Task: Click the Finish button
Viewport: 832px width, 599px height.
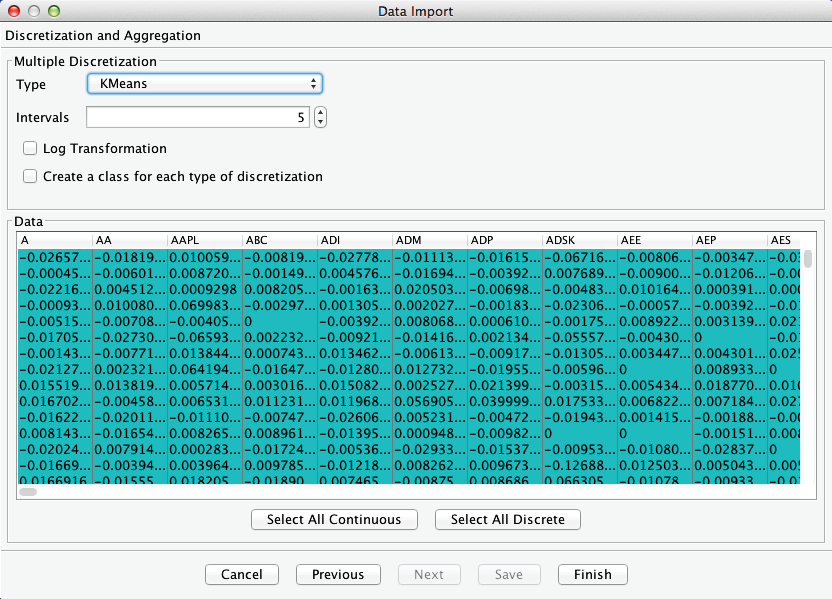Action: pos(592,575)
